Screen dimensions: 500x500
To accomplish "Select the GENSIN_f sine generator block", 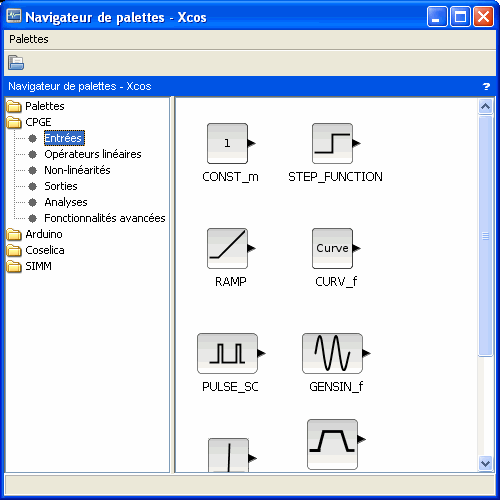I will [x=336, y=354].
